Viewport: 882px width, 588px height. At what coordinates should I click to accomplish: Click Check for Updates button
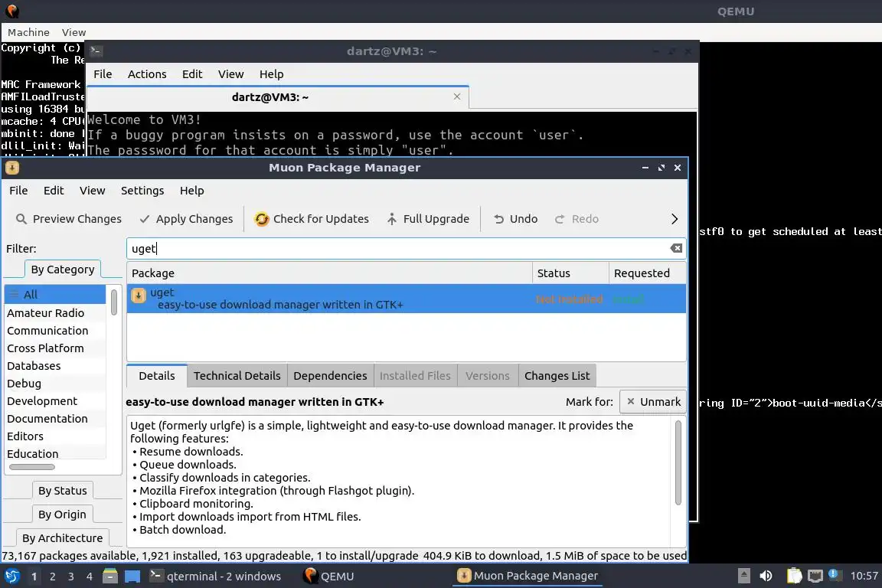tap(312, 219)
